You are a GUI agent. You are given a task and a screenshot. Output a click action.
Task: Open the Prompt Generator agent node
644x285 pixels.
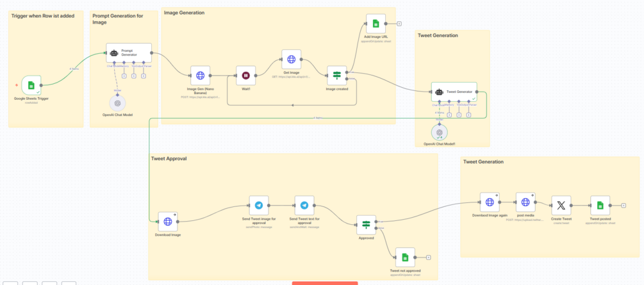(129, 53)
